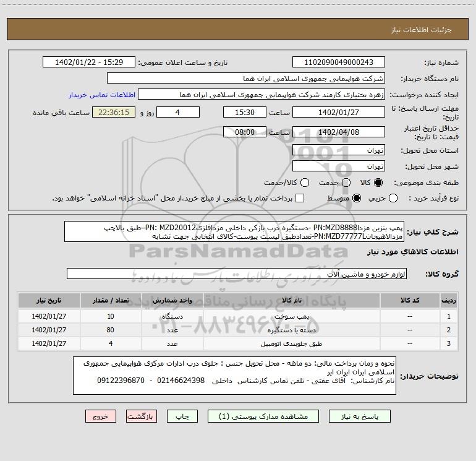Click the شماره نیاز number field
This screenshot has width=476, height=461.
coord(338,62)
